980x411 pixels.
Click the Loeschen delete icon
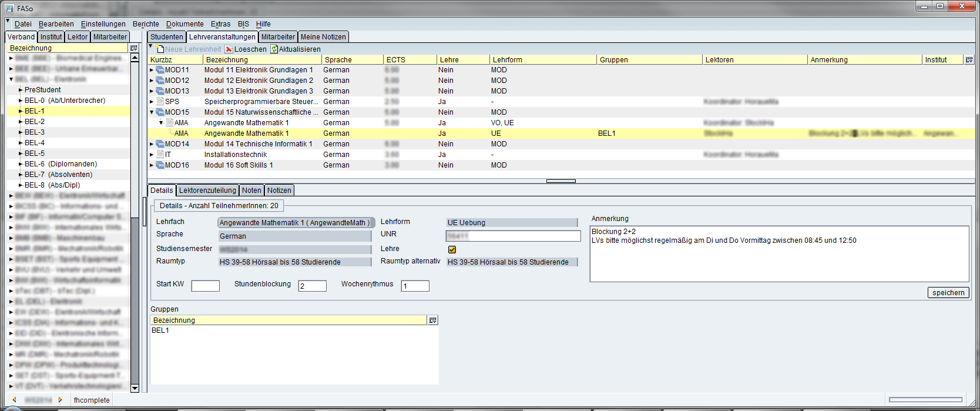tap(229, 49)
